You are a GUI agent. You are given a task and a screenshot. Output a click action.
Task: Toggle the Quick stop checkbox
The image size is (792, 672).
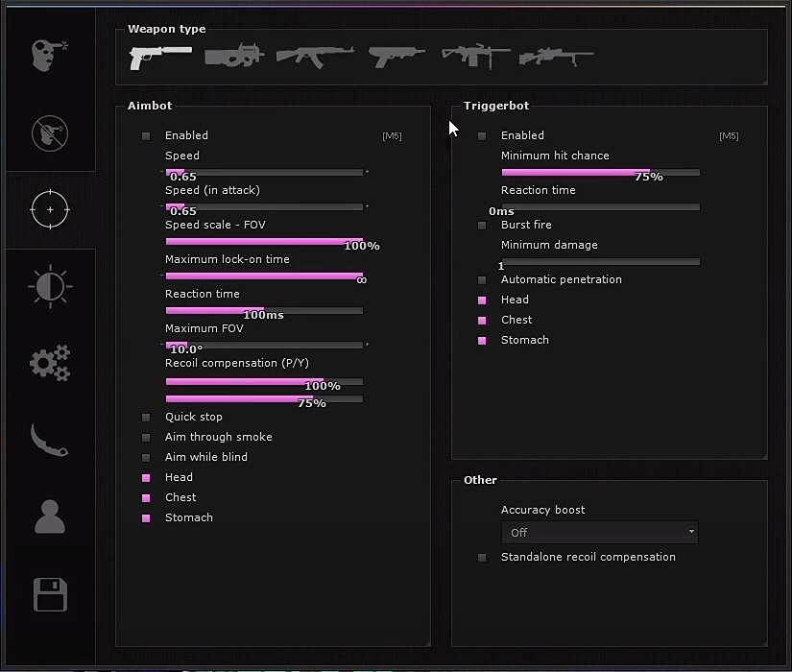click(146, 418)
